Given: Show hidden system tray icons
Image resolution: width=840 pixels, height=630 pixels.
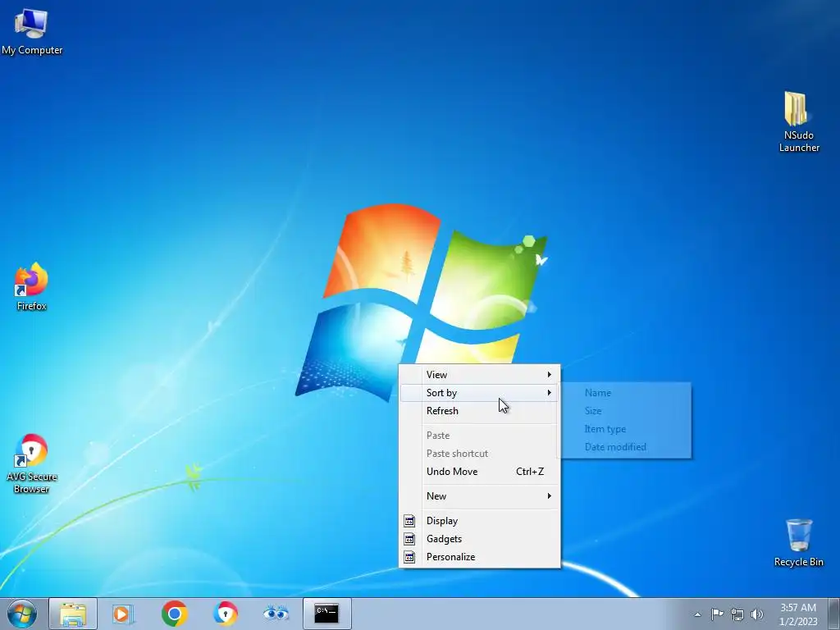Looking at the screenshot, I should 697,614.
